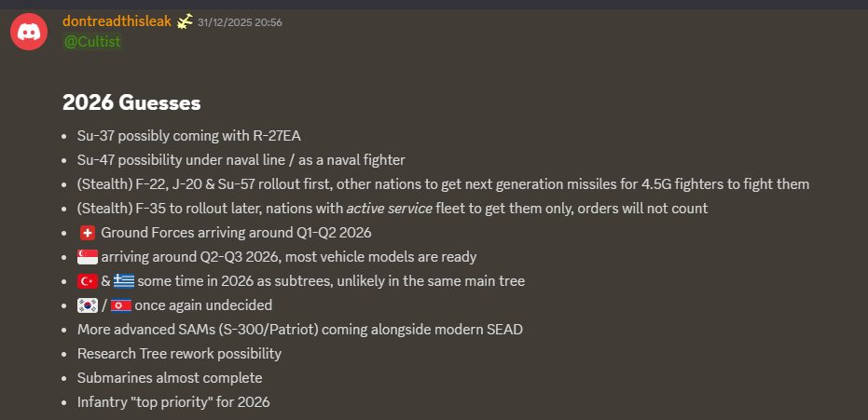The image size is (868, 420).
Task: Click the "2026 Guesses" heading
Action: (x=131, y=102)
